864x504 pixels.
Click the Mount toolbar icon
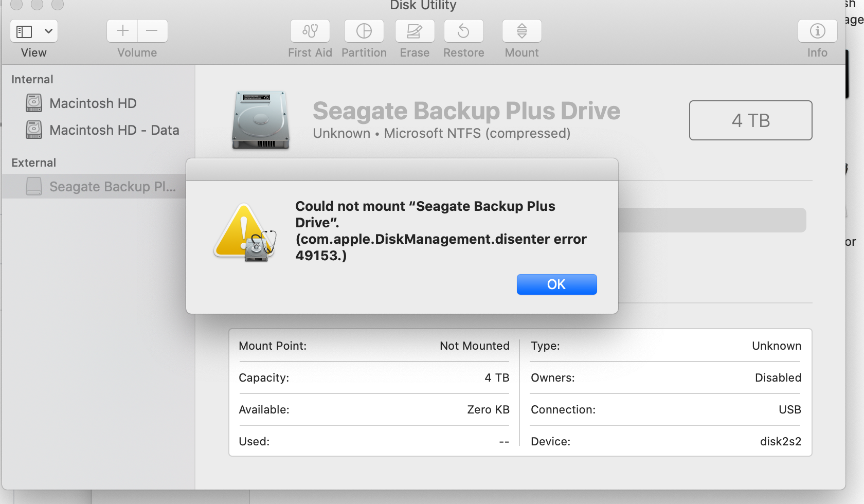pos(522,31)
